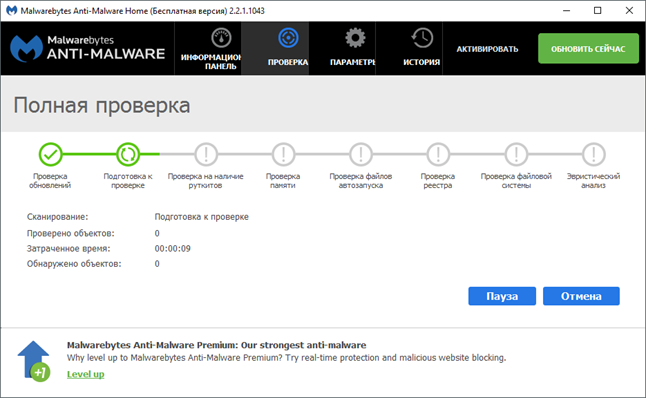646x398 pixels.
Task: Click the Проверка реестра step label
Action: click(438, 181)
